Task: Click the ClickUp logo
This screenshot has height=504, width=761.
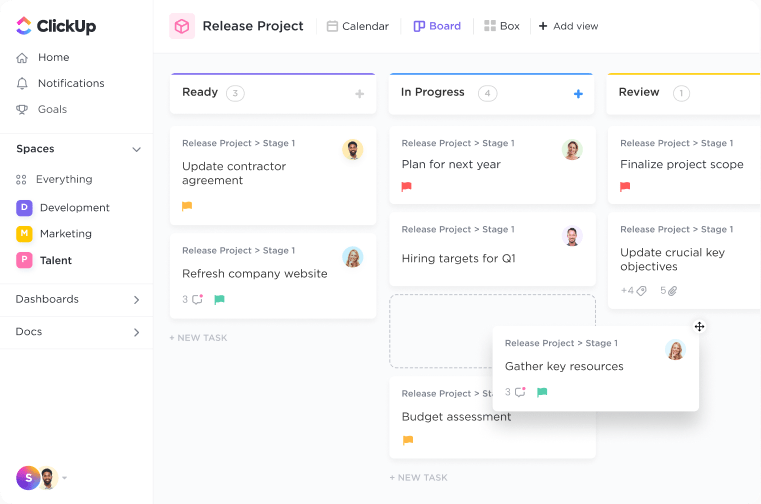Action: pos(56,26)
